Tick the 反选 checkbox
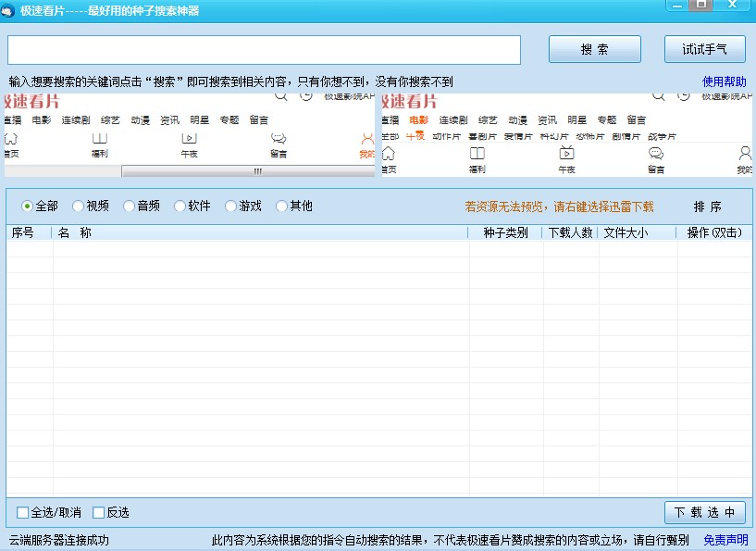This screenshot has width=756, height=551. [99, 512]
